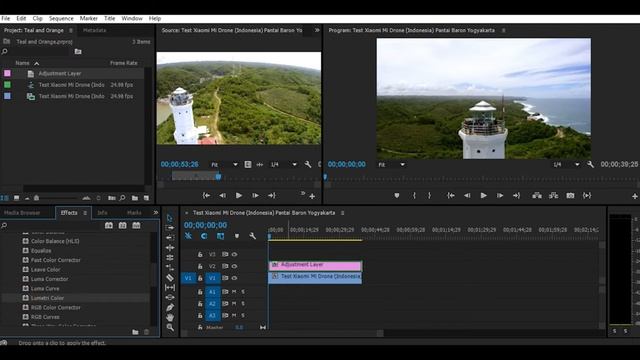
Task: Open Source monitor settings wrench
Action: (x=307, y=164)
